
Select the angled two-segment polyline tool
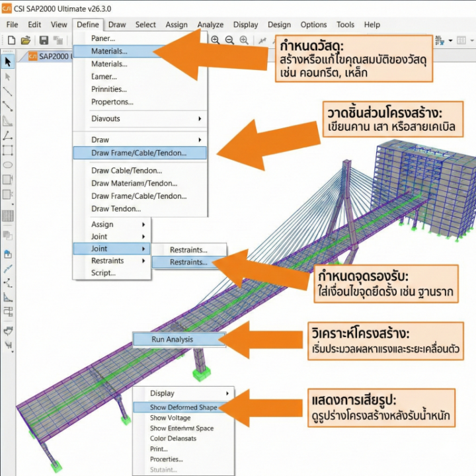[7, 136]
